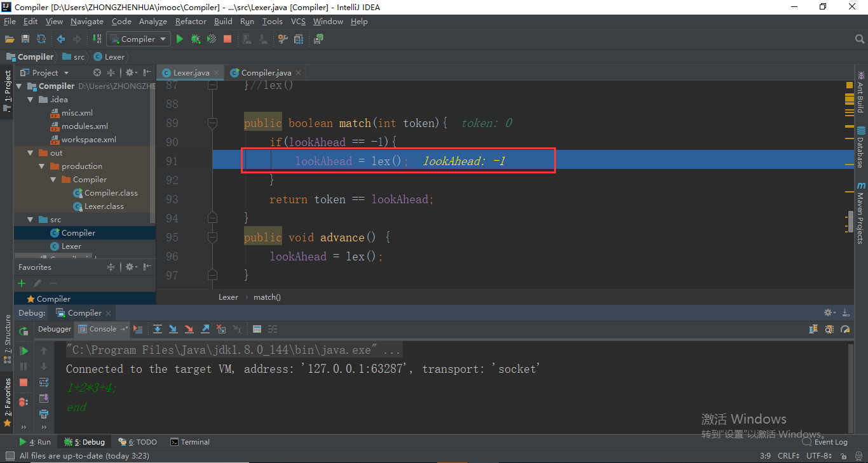
Task: Collapse all nodes in the Project panel
Action: [x=111, y=72]
